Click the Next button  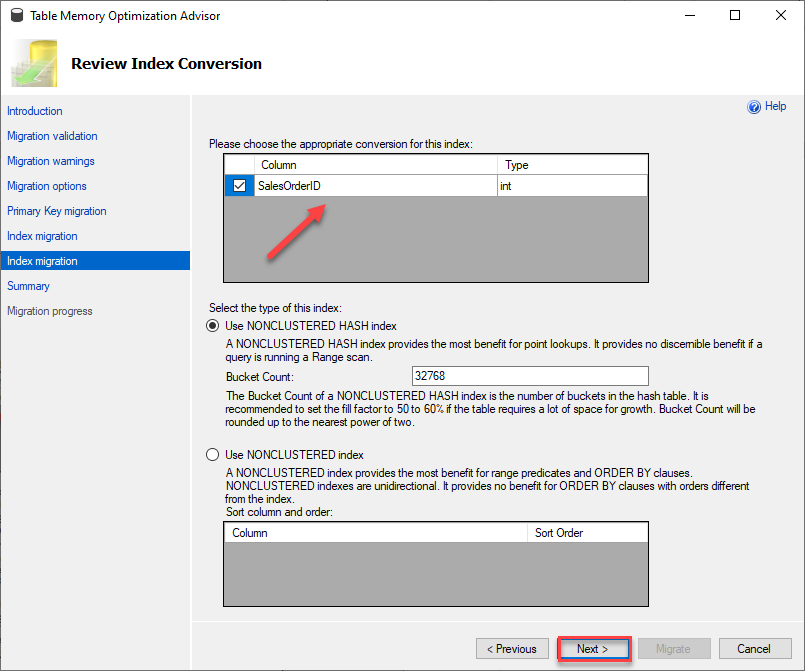(593, 649)
